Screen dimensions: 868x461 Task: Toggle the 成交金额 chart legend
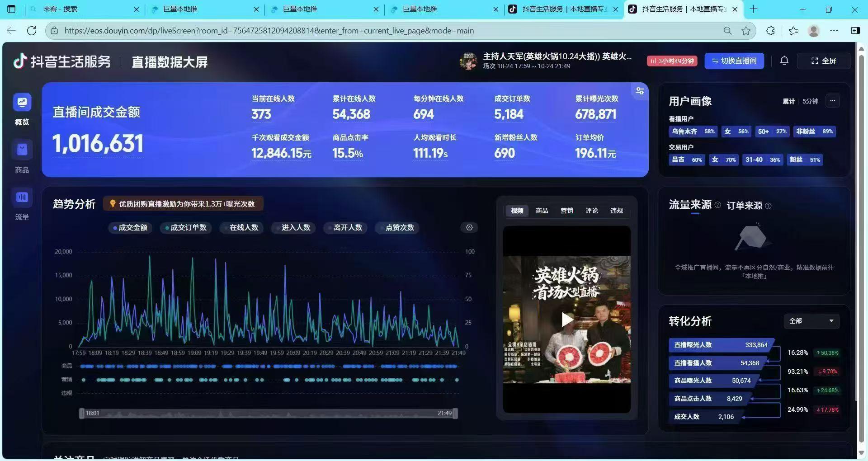click(130, 228)
